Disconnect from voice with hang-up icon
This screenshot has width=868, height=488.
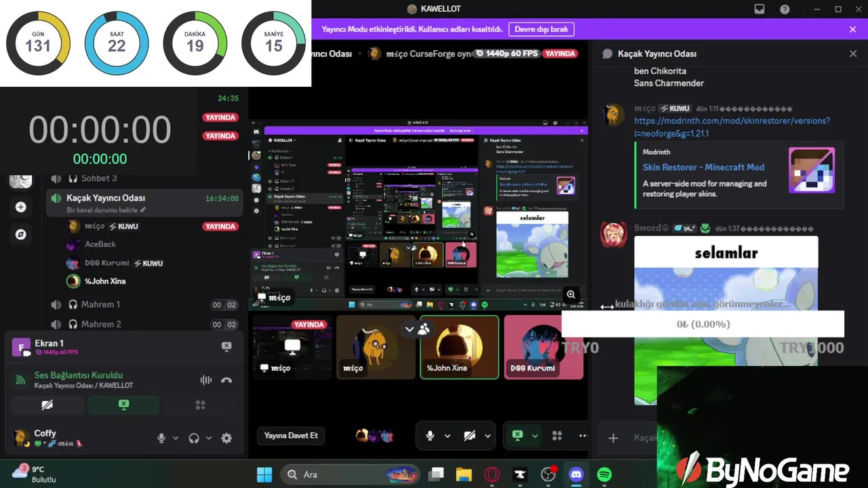pyautogui.click(x=226, y=380)
